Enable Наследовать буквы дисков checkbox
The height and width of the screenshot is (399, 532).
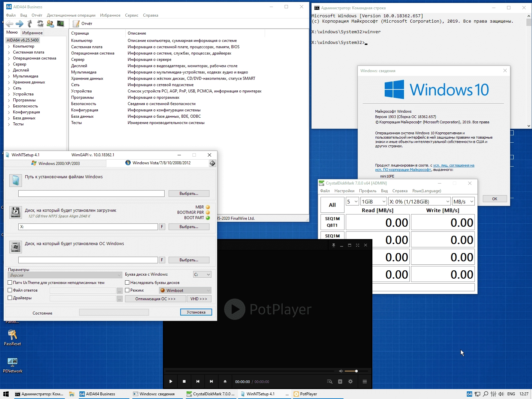(x=127, y=283)
